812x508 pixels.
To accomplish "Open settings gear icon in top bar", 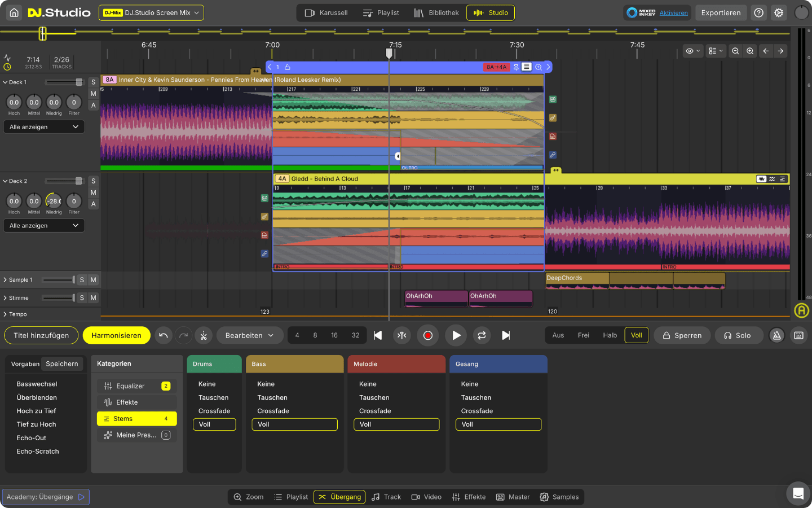I will coord(779,12).
